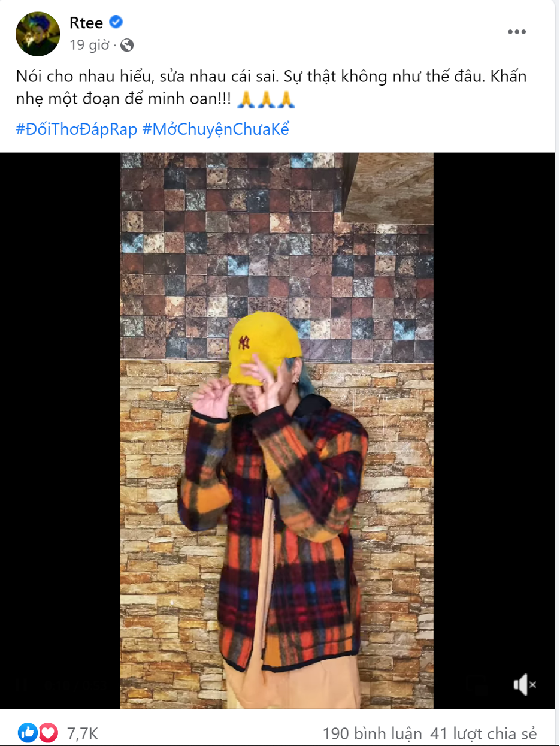The height and width of the screenshot is (746, 560).
Task: Click the blue thumbs-up reaction icon
Action: 28,732
